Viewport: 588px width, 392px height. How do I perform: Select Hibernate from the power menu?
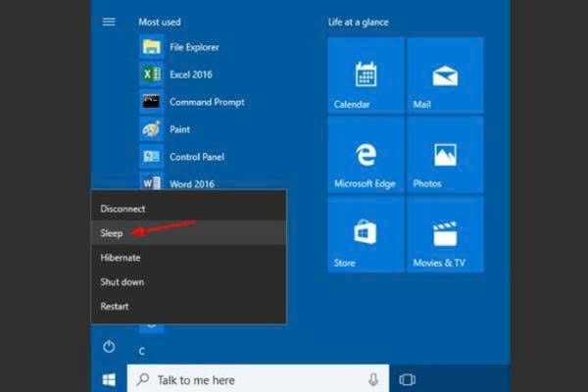coord(189,258)
